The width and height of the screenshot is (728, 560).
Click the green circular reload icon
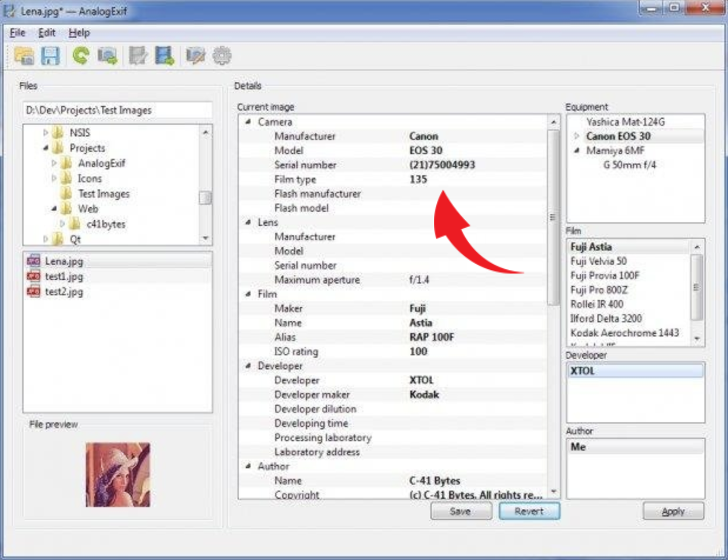coord(81,56)
